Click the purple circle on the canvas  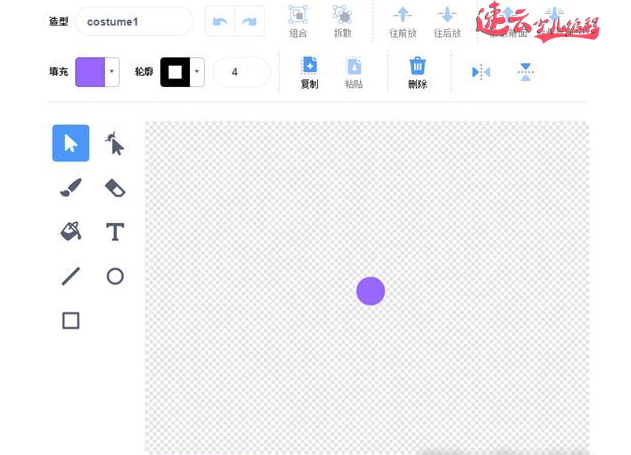point(371,291)
